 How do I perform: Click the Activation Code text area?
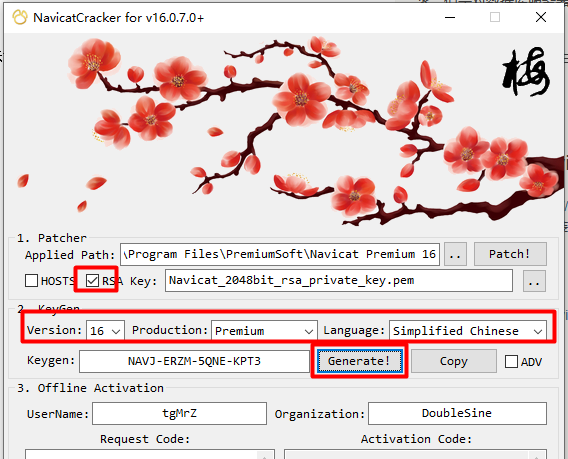(x=415, y=454)
